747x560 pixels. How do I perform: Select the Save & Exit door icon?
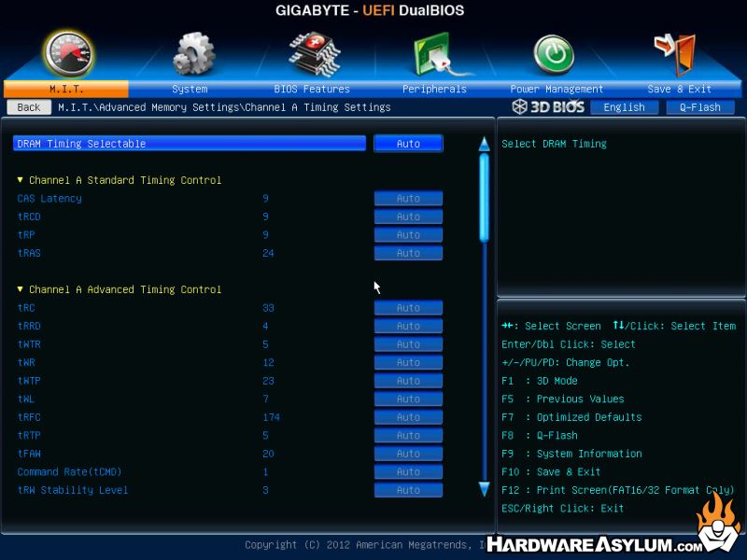[x=675, y=54]
